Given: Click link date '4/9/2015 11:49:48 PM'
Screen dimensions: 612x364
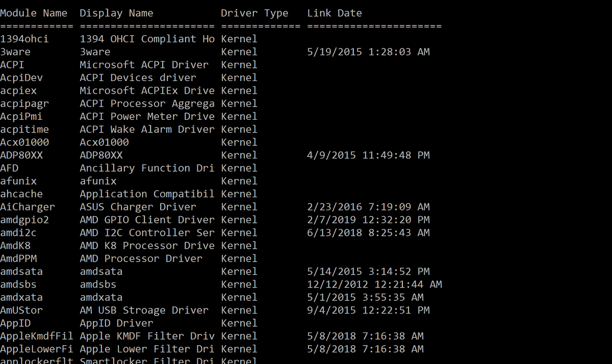Looking at the screenshot, I should [368, 155].
